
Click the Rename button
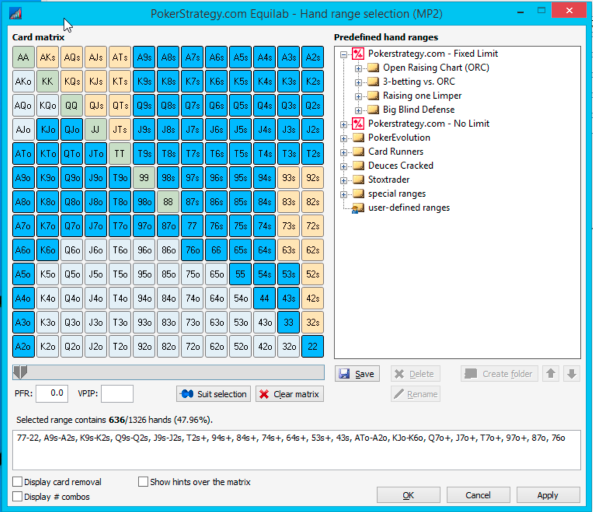(415, 394)
